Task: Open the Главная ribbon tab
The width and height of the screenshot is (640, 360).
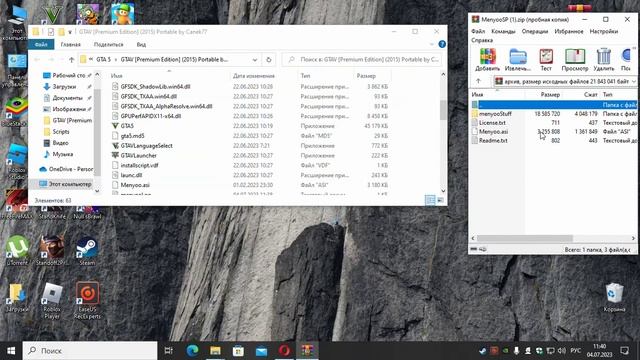Action: tap(71, 44)
